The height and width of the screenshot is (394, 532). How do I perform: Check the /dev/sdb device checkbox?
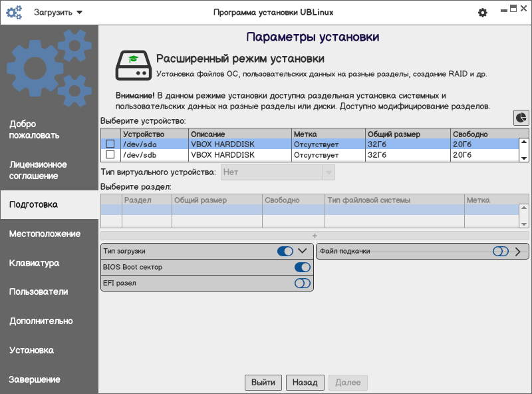tap(110, 155)
